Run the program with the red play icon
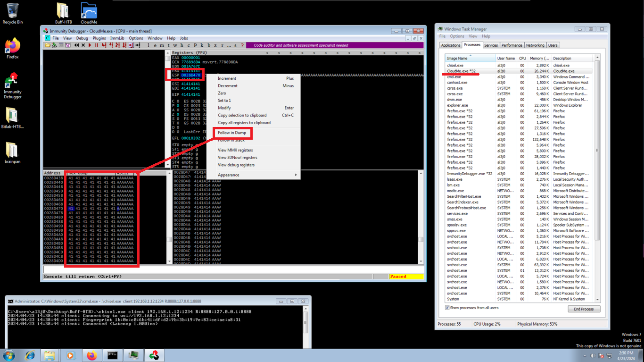The width and height of the screenshot is (644, 362). tap(90, 45)
